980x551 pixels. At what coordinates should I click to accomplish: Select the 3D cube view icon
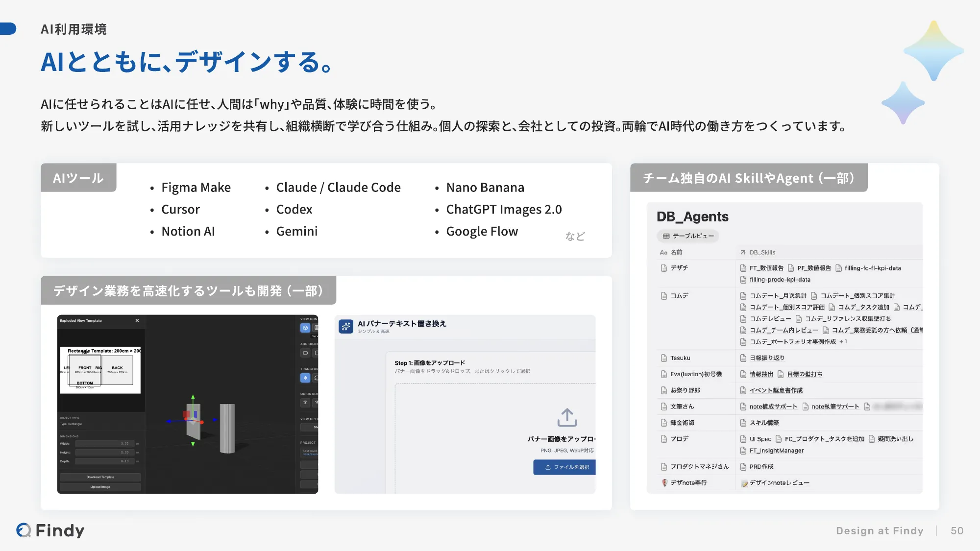coord(305,328)
